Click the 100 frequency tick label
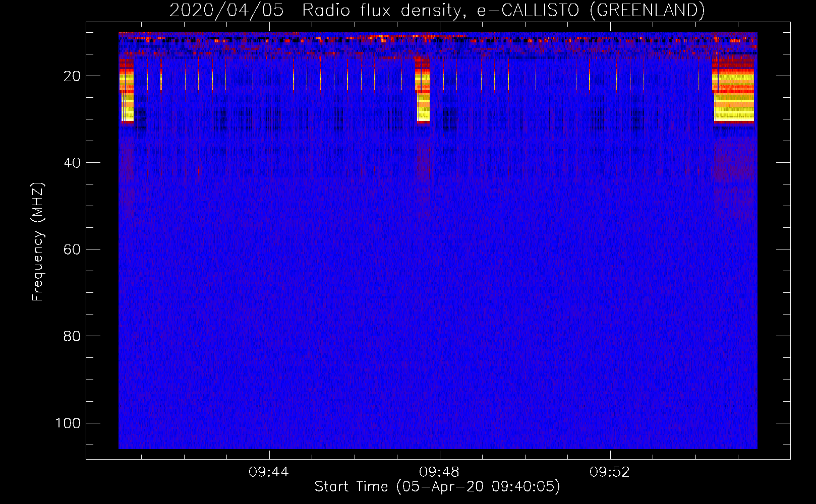816x504 pixels. click(68, 423)
